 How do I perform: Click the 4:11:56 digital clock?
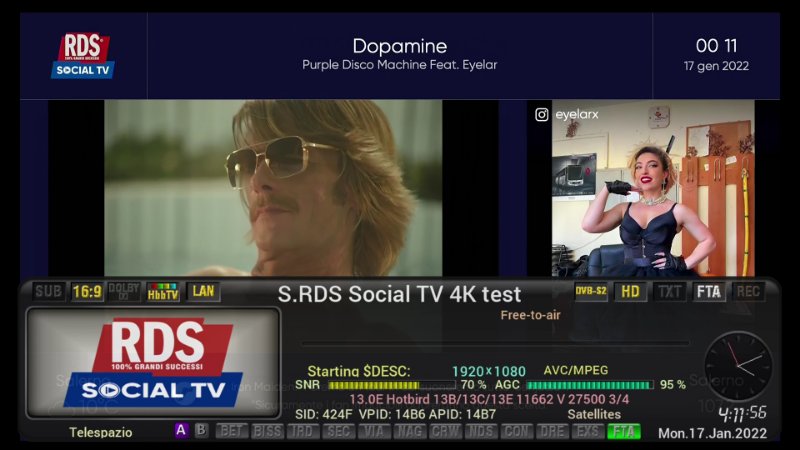(742, 413)
